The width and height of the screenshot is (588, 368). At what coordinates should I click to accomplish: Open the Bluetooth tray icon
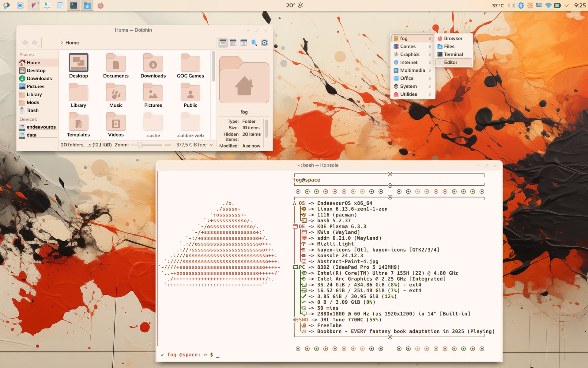(521, 6)
